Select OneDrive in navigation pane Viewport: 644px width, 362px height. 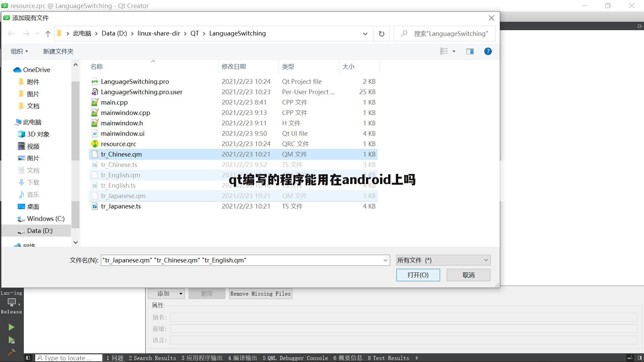pyautogui.click(x=37, y=70)
